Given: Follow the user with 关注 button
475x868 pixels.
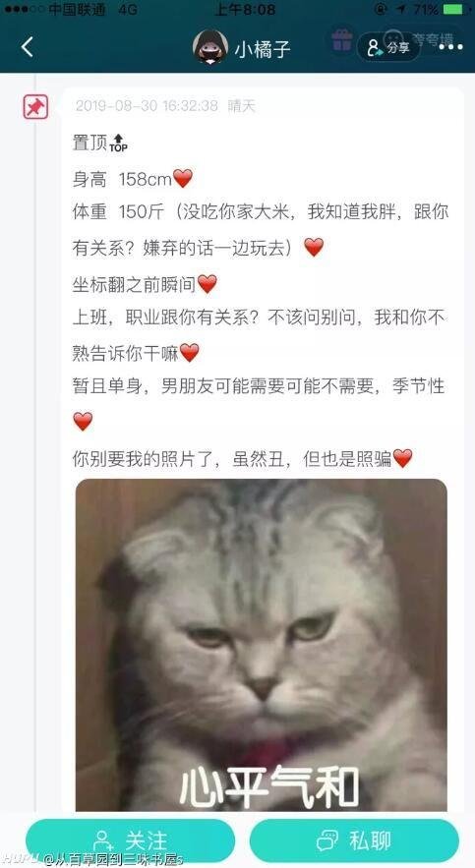Looking at the screenshot, I should point(130,840).
